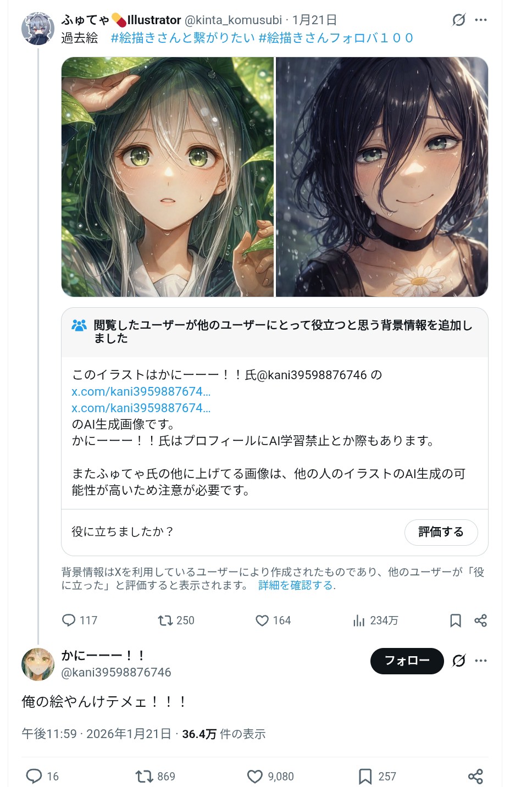The height and width of the screenshot is (787, 532).
Task: Open the 詳細を確認する link
Action: coord(296,585)
